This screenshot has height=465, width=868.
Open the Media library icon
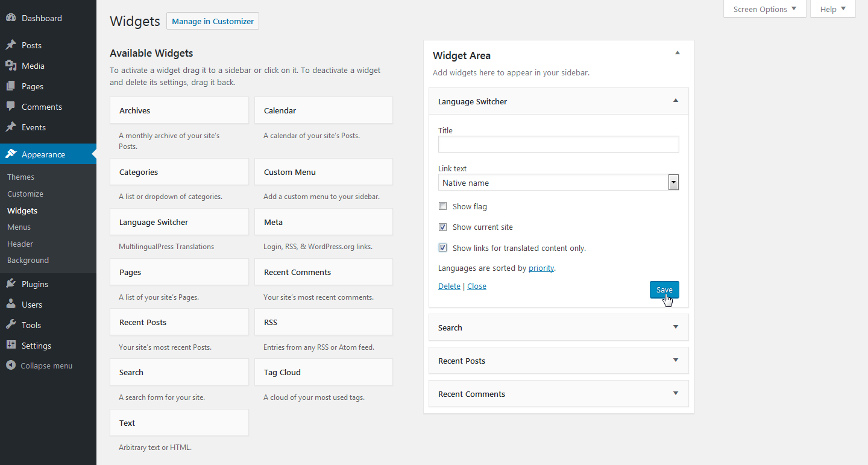11,65
